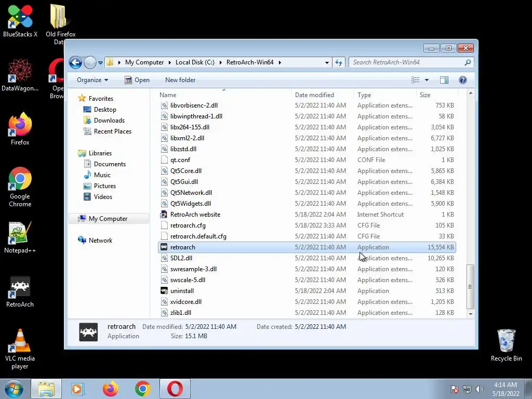
Task: Click the Chrome taskbar icon
Action: coord(142,389)
